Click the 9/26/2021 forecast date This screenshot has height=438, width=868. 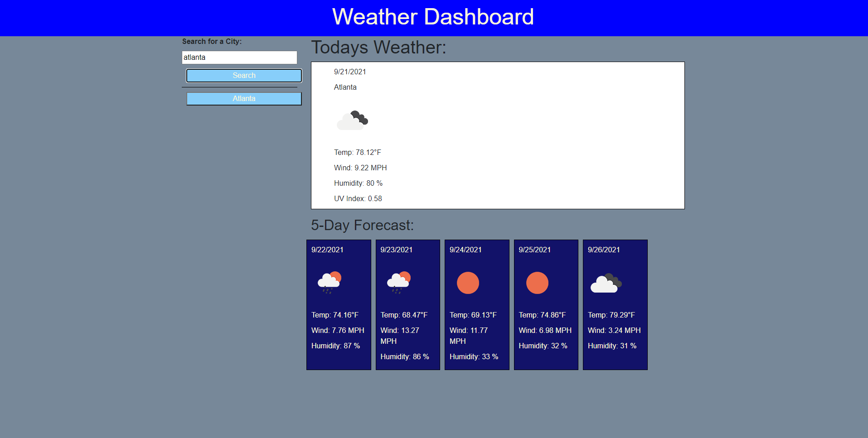click(x=604, y=250)
